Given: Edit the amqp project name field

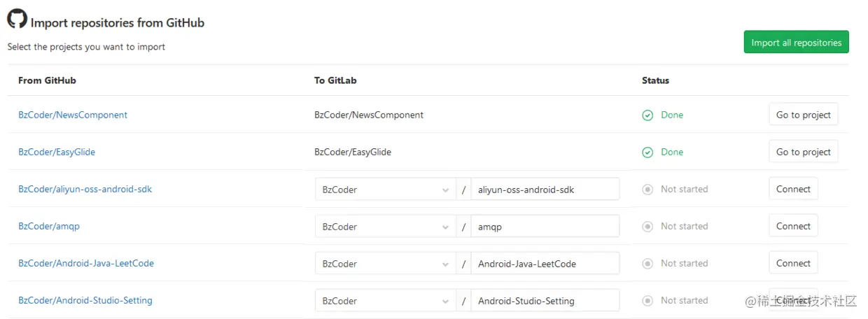Looking at the screenshot, I should tap(545, 227).
